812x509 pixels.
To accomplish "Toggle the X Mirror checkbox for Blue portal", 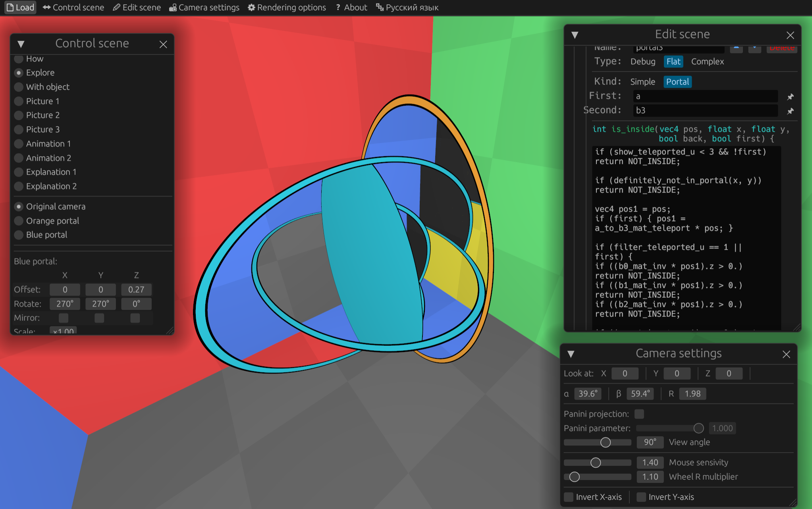I will [x=63, y=318].
